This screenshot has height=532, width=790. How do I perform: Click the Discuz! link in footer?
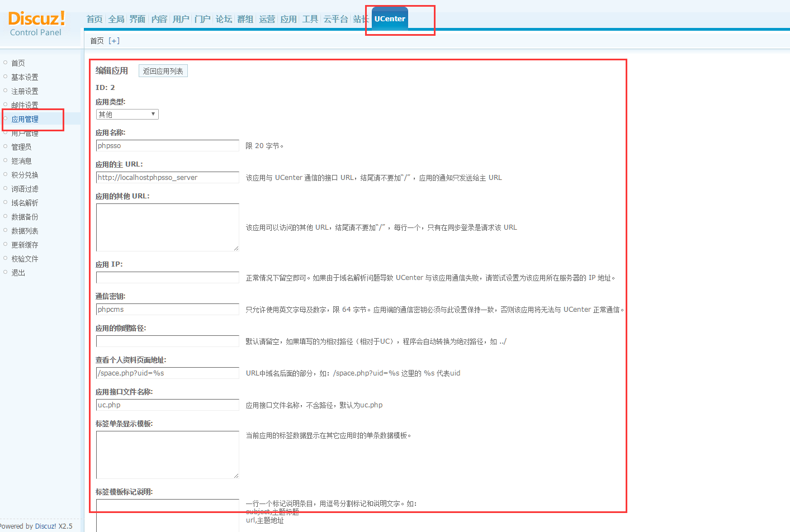[x=45, y=526]
